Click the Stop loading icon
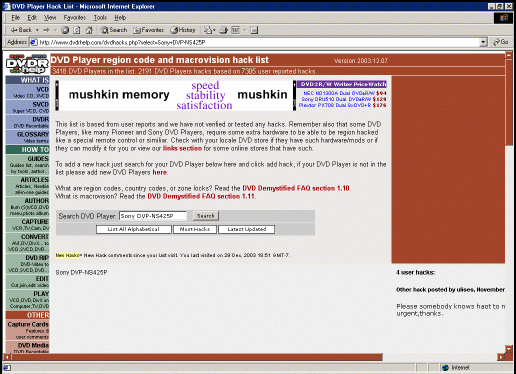516x374 pixels. pos(65,30)
